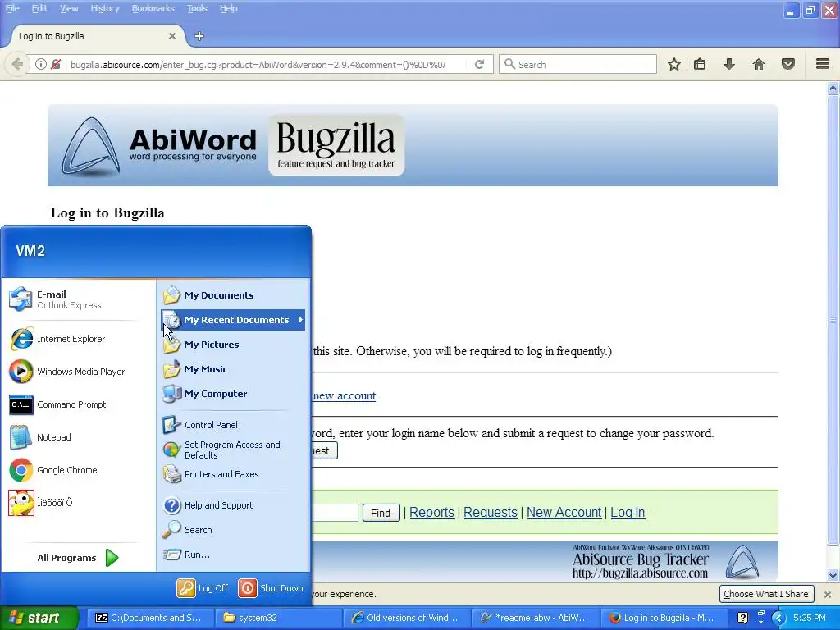Open the Pocket icon in toolbar
The width and height of the screenshot is (840, 630).
tap(788, 64)
